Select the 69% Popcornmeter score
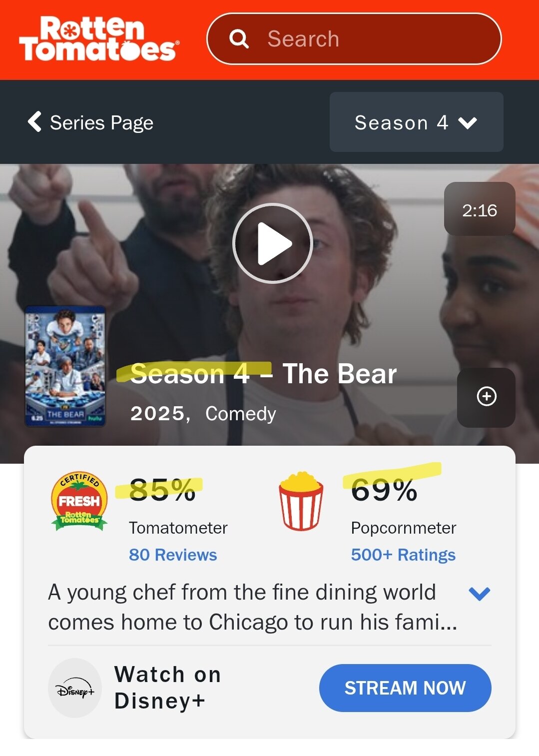 click(x=384, y=490)
